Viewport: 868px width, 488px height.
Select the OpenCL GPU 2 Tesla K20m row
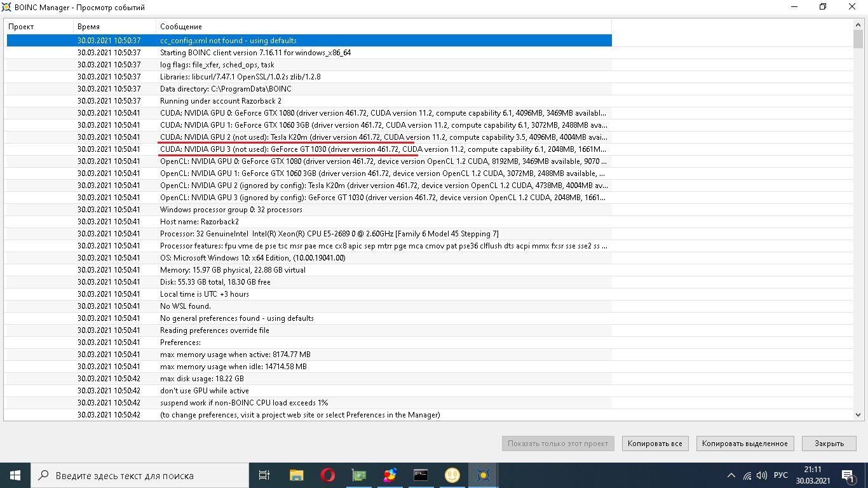pyautogui.click(x=309, y=186)
